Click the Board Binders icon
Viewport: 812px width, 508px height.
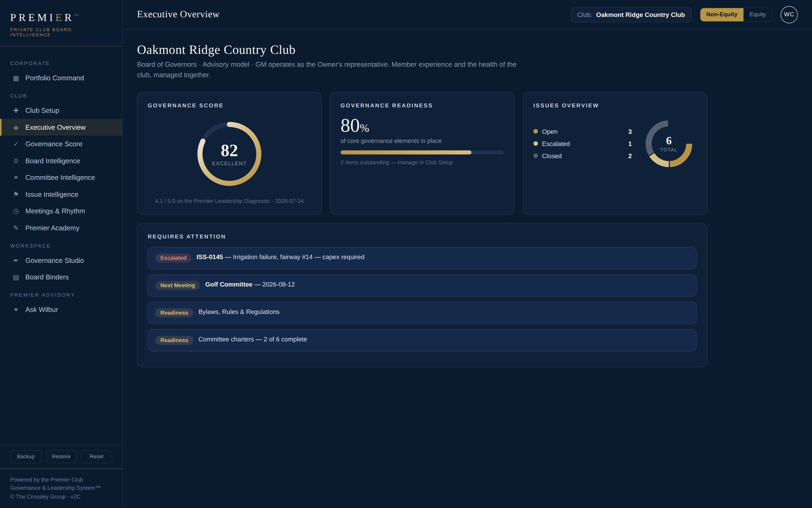click(16, 277)
